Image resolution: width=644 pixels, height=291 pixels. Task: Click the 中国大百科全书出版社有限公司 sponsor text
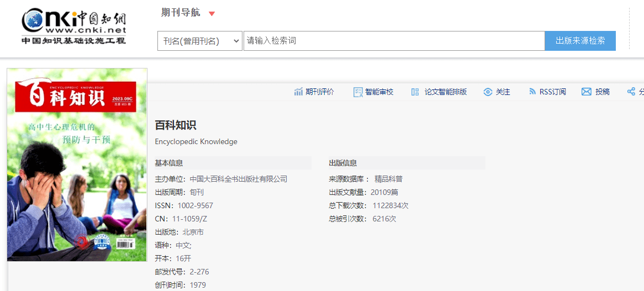click(x=238, y=179)
